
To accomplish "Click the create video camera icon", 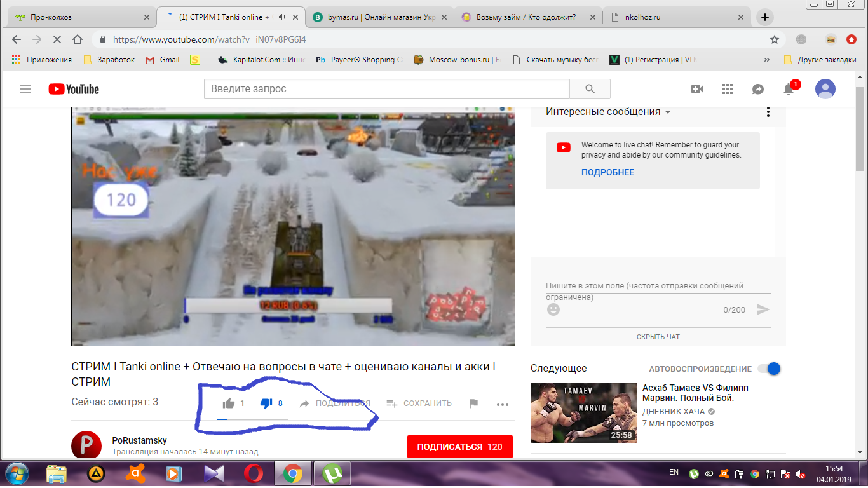I will tap(697, 89).
